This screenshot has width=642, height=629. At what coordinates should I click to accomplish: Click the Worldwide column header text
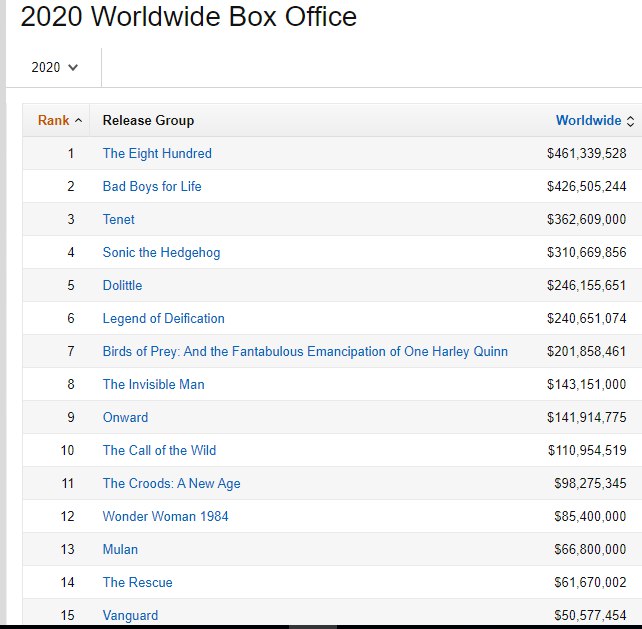pyautogui.click(x=588, y=121)
